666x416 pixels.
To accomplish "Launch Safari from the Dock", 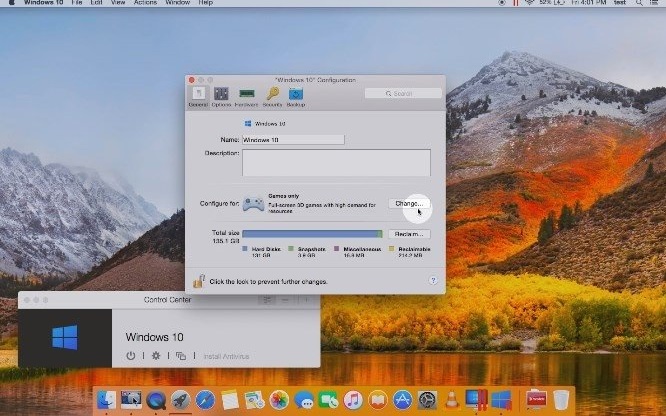I will (x=205, y=400).
